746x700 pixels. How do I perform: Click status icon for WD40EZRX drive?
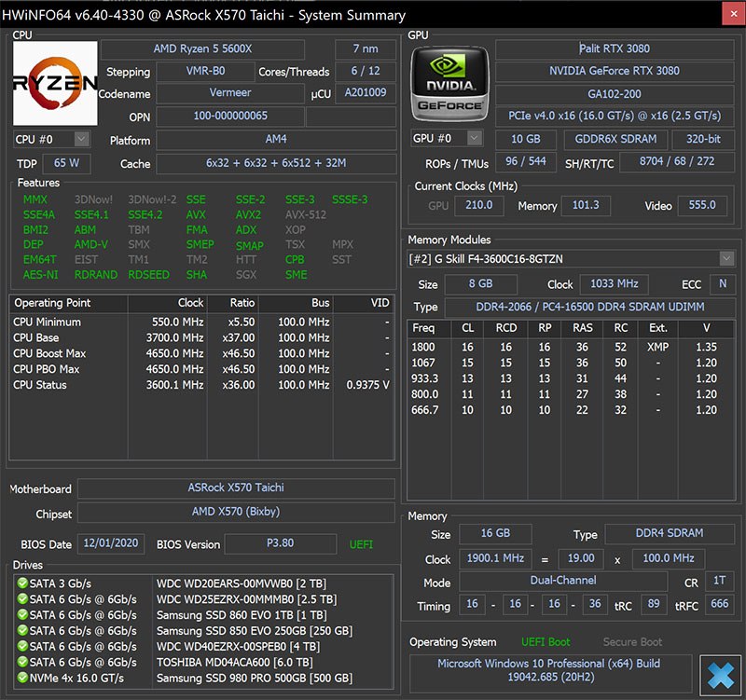pos(21,646)
